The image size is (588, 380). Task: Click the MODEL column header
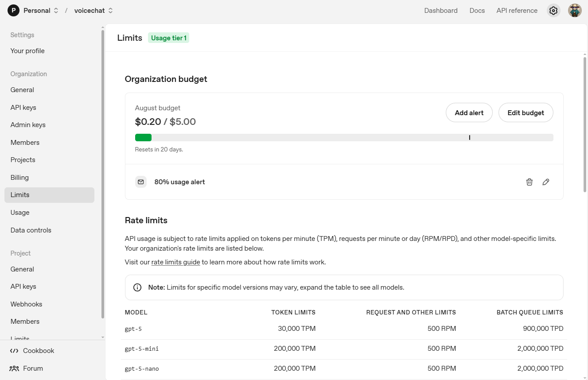[136, 312]
